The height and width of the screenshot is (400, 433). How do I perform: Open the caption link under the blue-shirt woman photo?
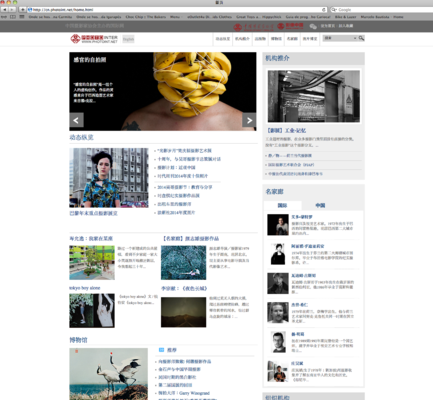93,213
